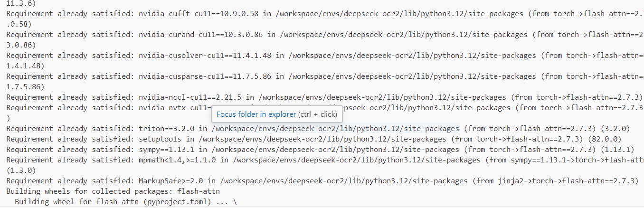
Task: Click the wrapped text '3.0.86)'
Action: [21, 45]
